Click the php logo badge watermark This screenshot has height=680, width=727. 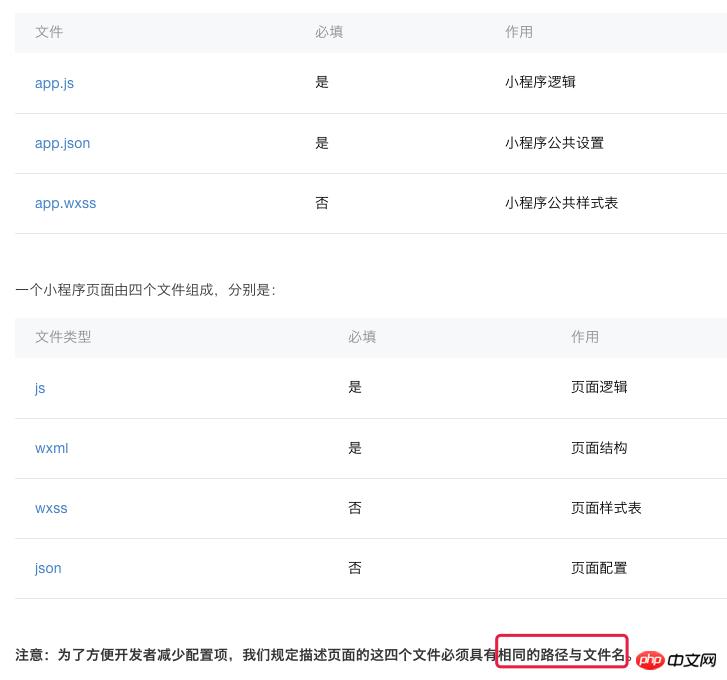[x=649, y=660]
